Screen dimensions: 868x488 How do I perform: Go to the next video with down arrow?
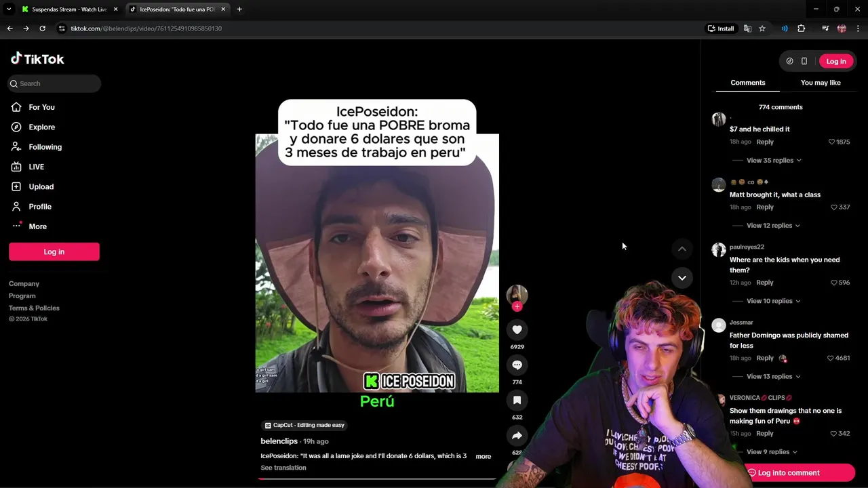tap(682, 278)
